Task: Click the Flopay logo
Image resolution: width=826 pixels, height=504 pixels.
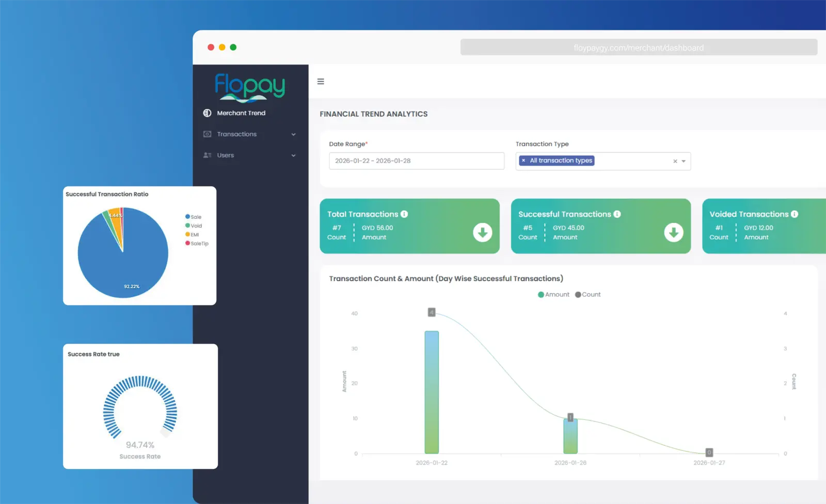Action: [250, 87]
